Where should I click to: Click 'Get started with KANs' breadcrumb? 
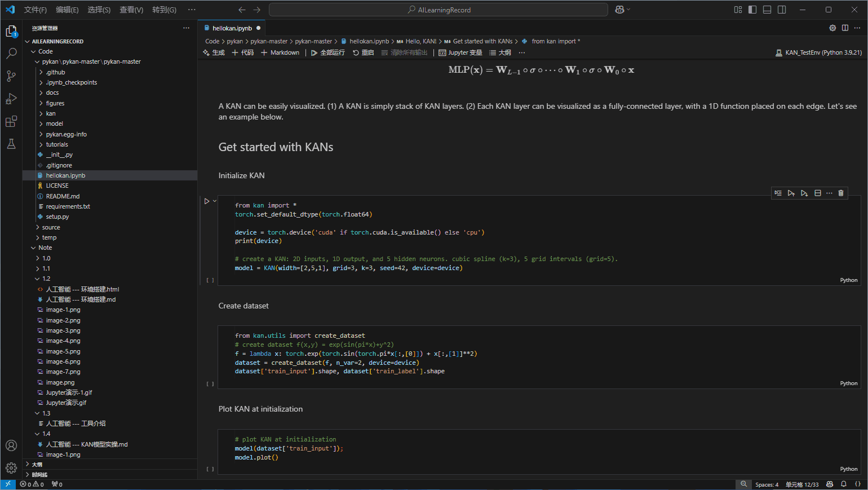(482, 41)
